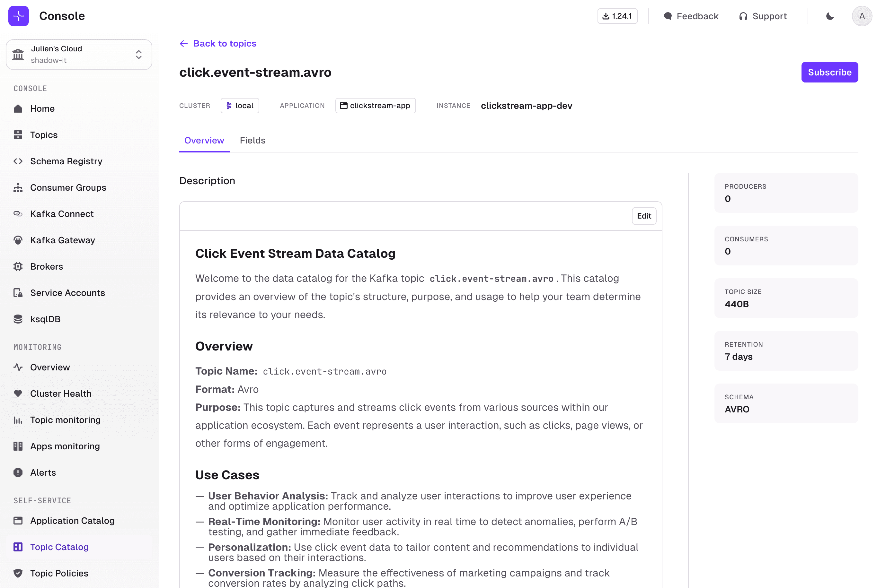Select the Overview tab

[x=204, y=140]
